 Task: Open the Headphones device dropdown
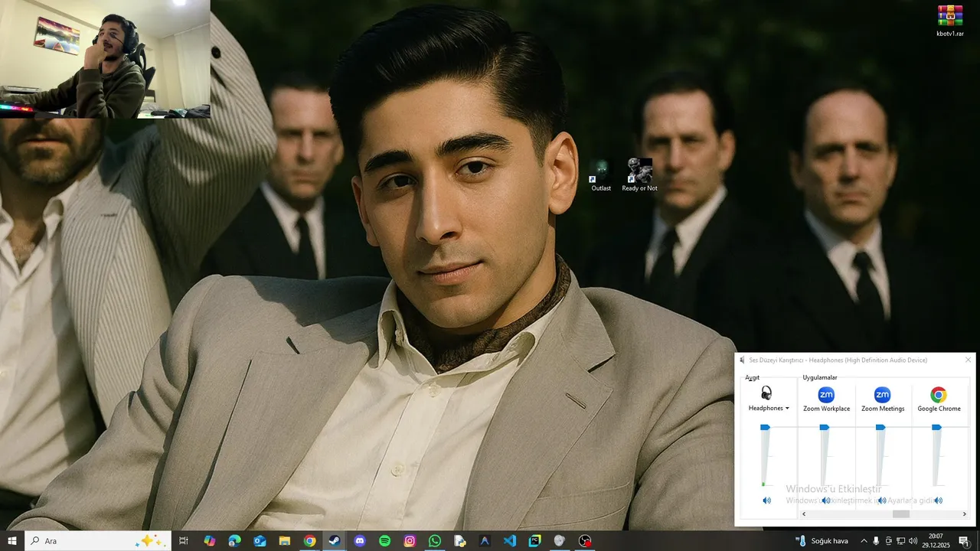pyautogui.click(x=769, y=409)
